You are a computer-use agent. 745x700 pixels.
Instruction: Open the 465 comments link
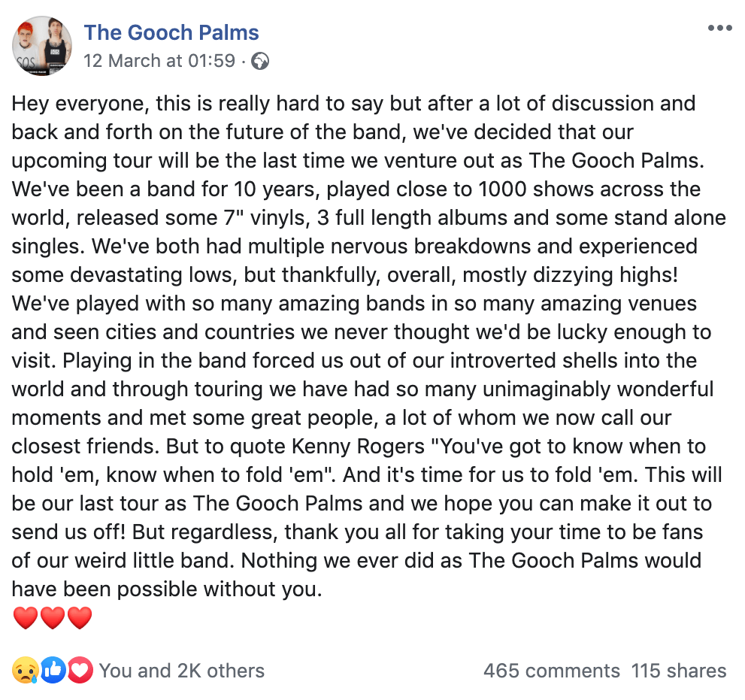tap(551, 671)
